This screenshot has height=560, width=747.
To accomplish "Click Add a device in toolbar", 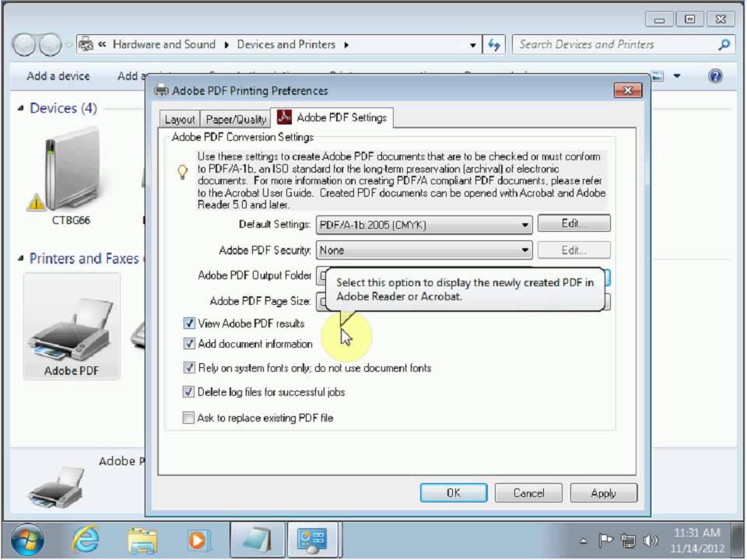I will click(58, 76).
